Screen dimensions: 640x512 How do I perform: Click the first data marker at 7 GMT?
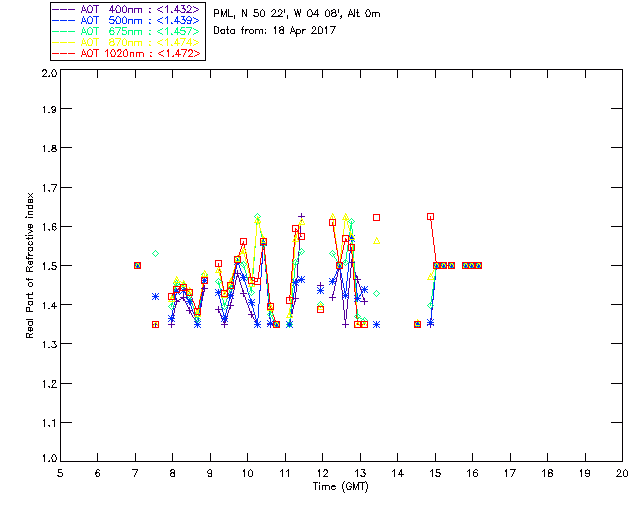(x=138, y=265)
